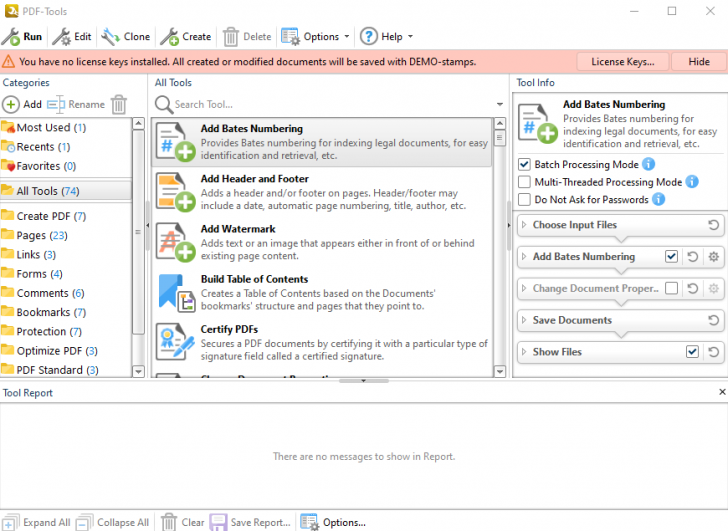The height and width of the screenshot is (531, 728).
Task: Open Tool Report Options
Action: (x=333, y=523)
